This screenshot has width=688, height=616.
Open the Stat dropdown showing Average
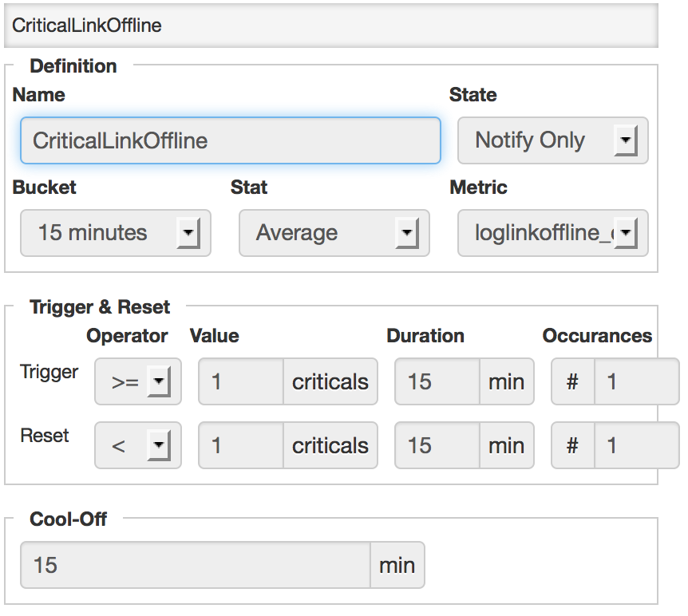[x=334, y=233]
